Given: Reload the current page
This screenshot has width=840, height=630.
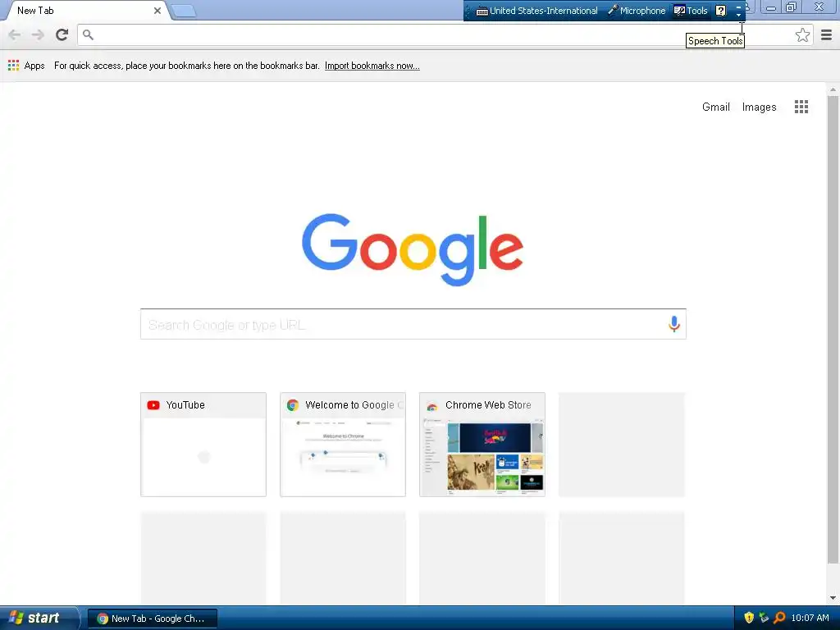Looking at the screenshot, I should coord(62,34).
